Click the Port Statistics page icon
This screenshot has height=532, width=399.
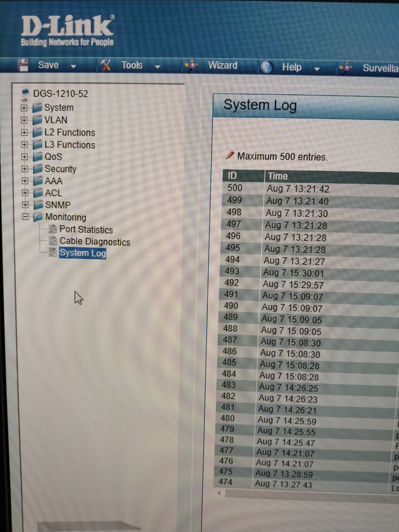53,229
